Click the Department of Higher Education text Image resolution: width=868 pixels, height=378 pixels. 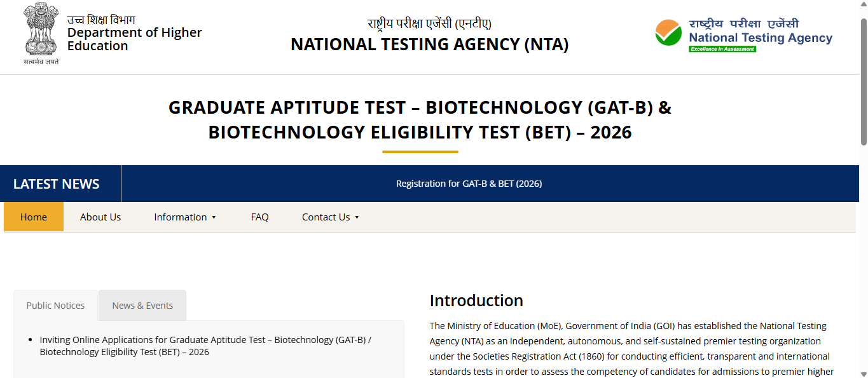(134, 39)
